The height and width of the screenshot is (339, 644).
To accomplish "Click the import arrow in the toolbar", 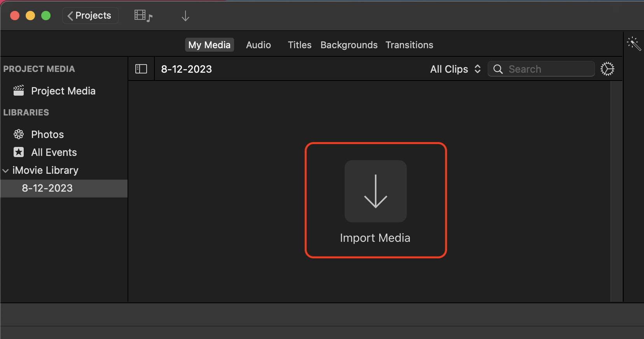I will 185,16.
